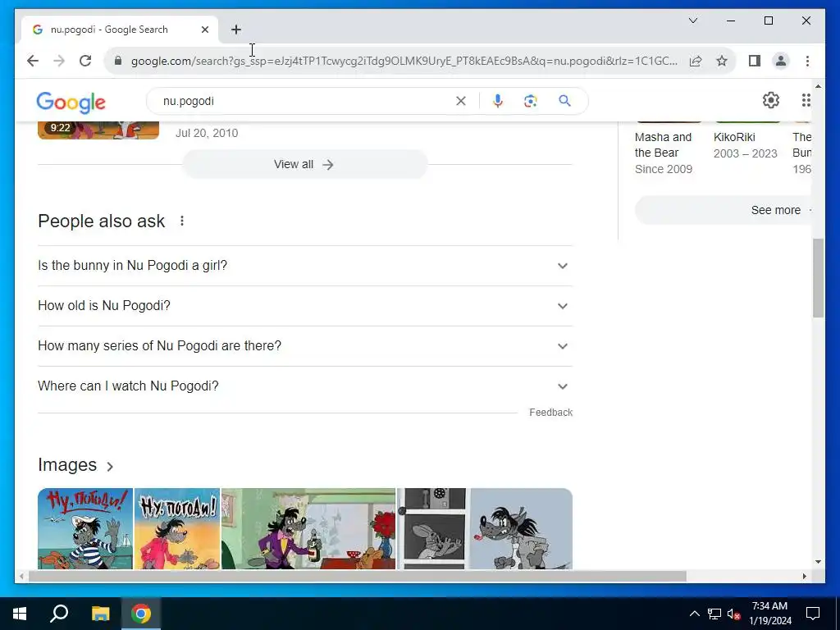Click the address bar URL
The height and width of the screenshot is (630, 840).
404,61
